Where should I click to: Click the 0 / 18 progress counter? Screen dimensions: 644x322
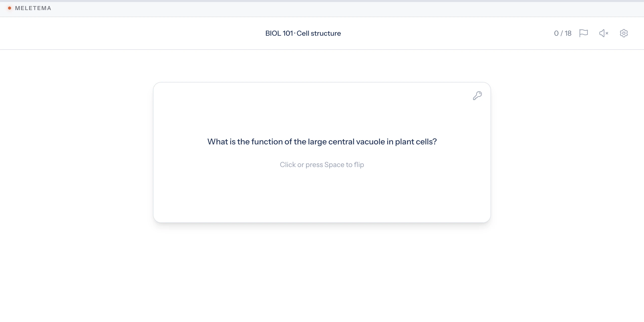(x=562, y=33)
